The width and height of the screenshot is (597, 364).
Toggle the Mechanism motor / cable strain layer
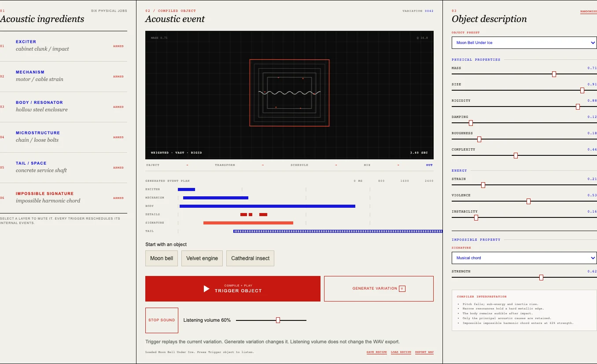(x=63, y=76)
